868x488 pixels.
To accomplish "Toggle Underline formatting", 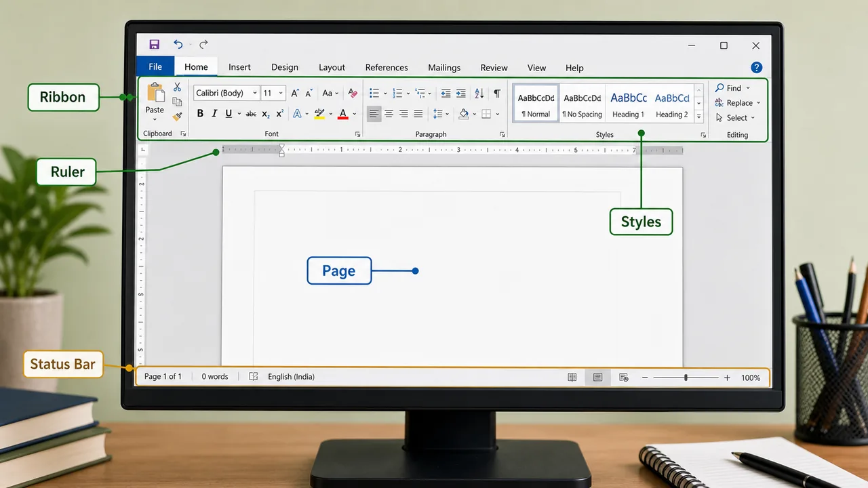I will 229,114.
